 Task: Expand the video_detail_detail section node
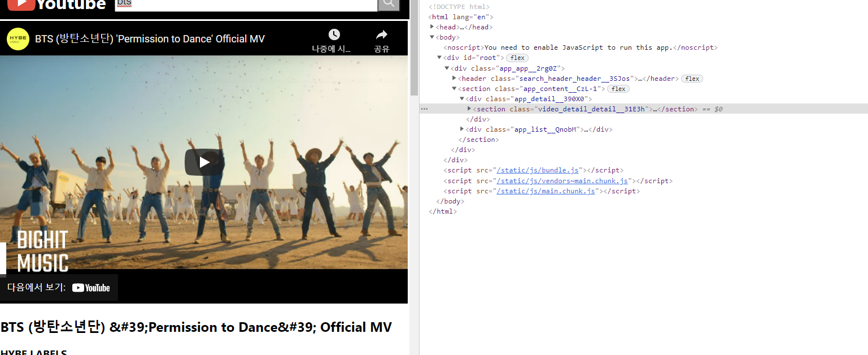[469, 109]
